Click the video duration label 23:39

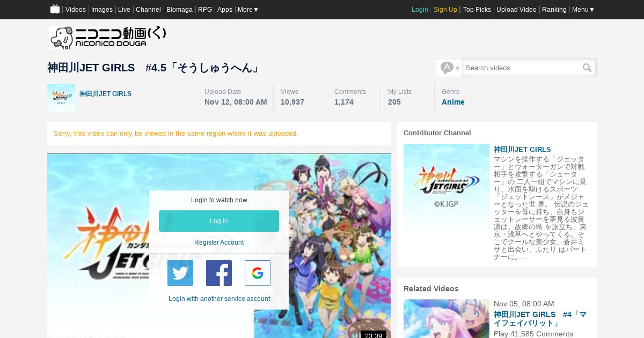[x=373, y=335]
